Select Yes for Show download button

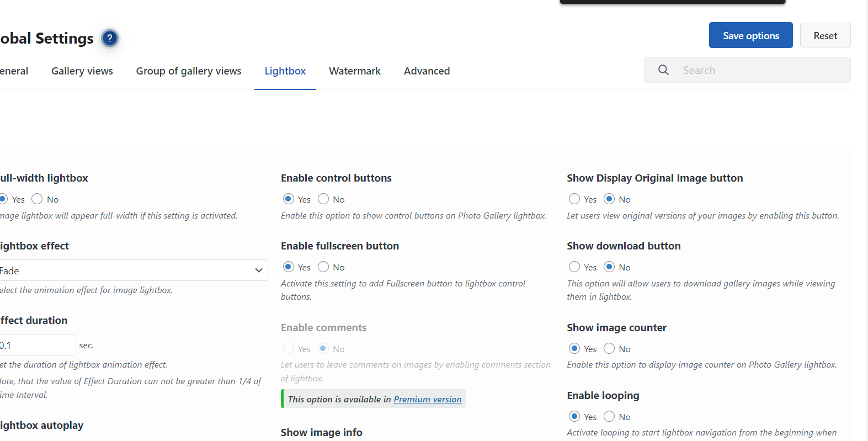coord(574,267)
